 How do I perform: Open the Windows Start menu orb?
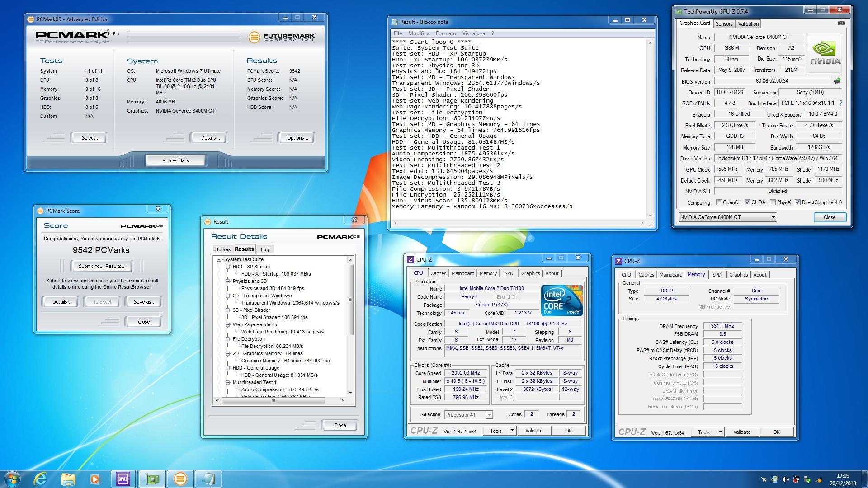point(12,479)
